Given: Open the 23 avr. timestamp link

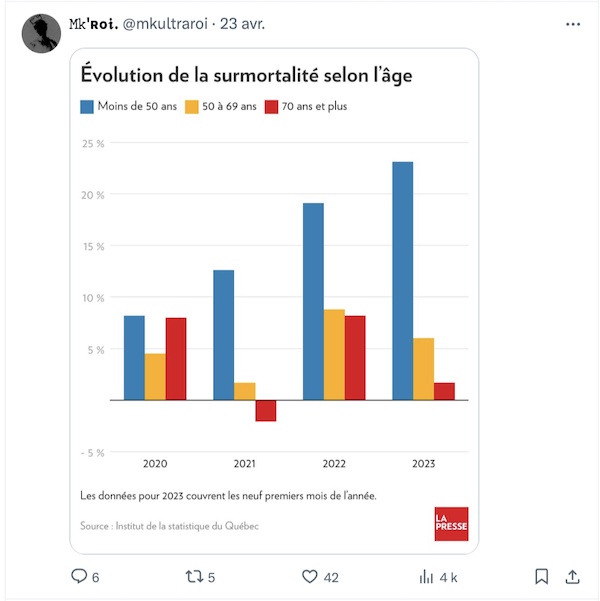Looking at the screenshot, I should tap(242, 24).
